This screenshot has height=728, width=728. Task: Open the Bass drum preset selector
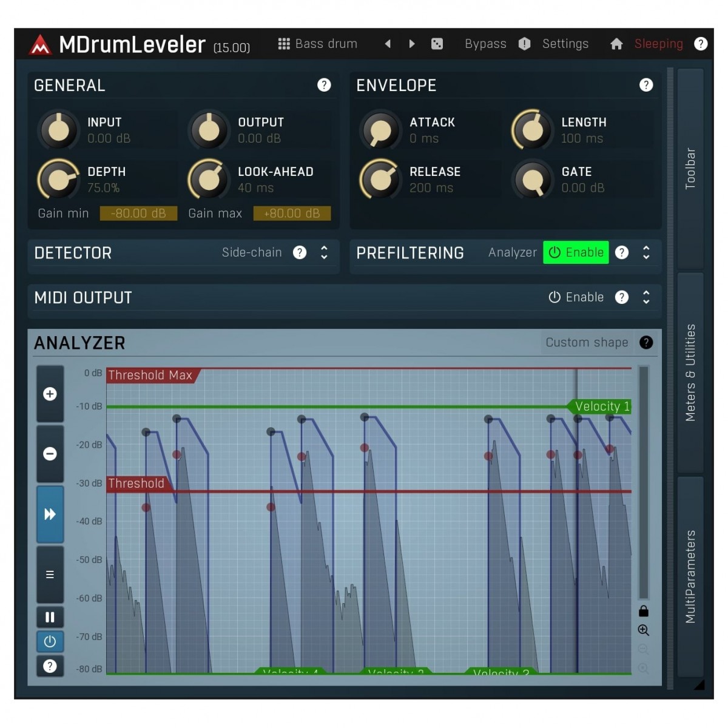point(318,44)
